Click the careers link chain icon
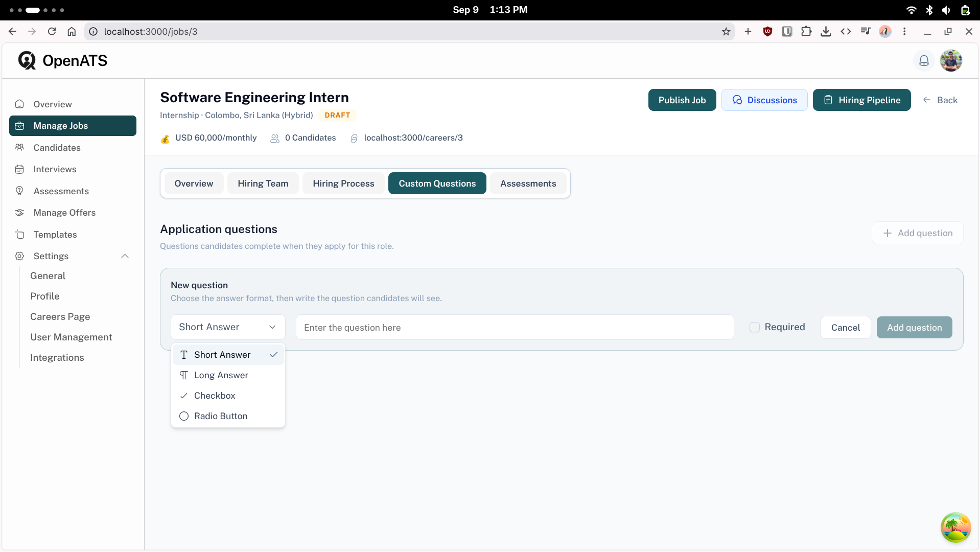980x552 pixels. [x=354, y=138]
